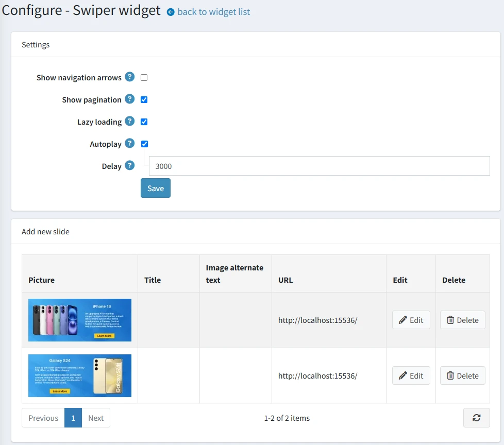This screenshot has width=504, height=445.
Task: Open the Show pagination help tooltip icon
Action: [129, 99]
